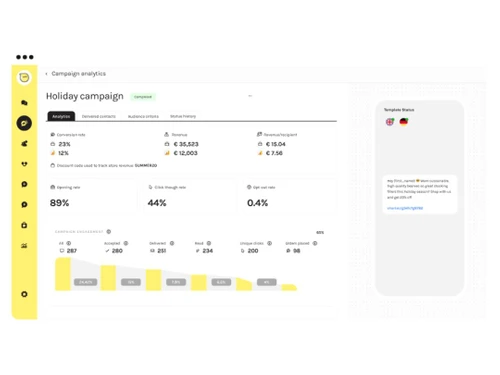The height and width of the screenshot is (375, 500).
Task: Click the € 15.04 revenue per recipient value
Action: 276,144
